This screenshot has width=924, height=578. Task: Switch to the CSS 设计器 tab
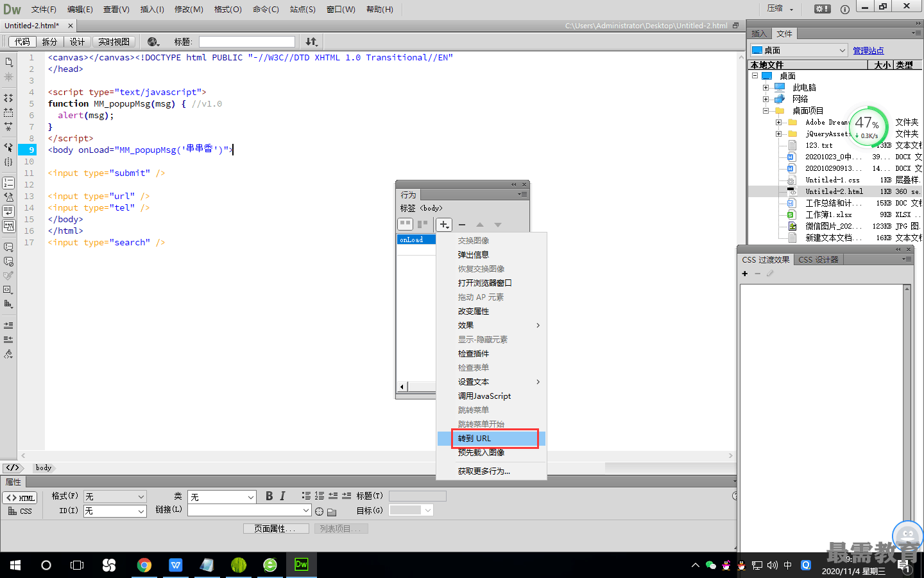818,259
